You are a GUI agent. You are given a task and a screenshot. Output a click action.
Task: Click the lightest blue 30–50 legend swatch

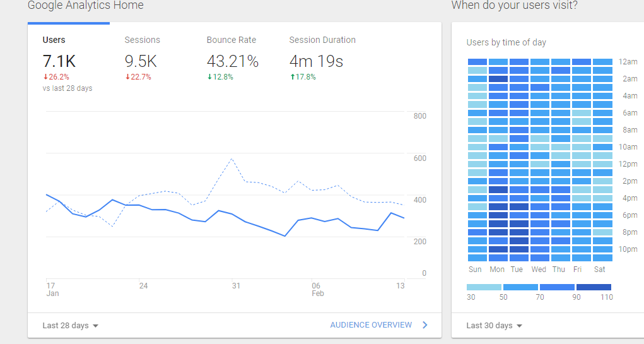click(x=484, y=287)
